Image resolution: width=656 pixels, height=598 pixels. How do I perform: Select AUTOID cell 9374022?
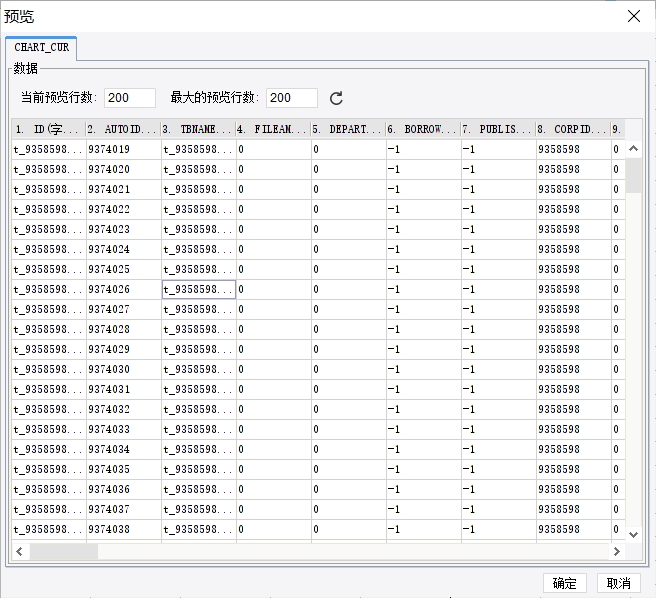click(x=124, y=209)
